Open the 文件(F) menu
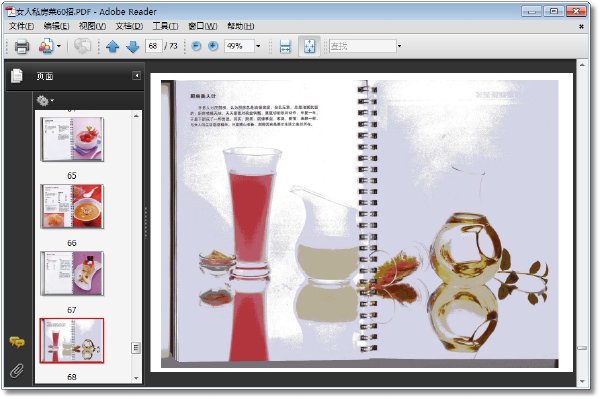Viewport: 600px width, 399px height. coord(21,26)
